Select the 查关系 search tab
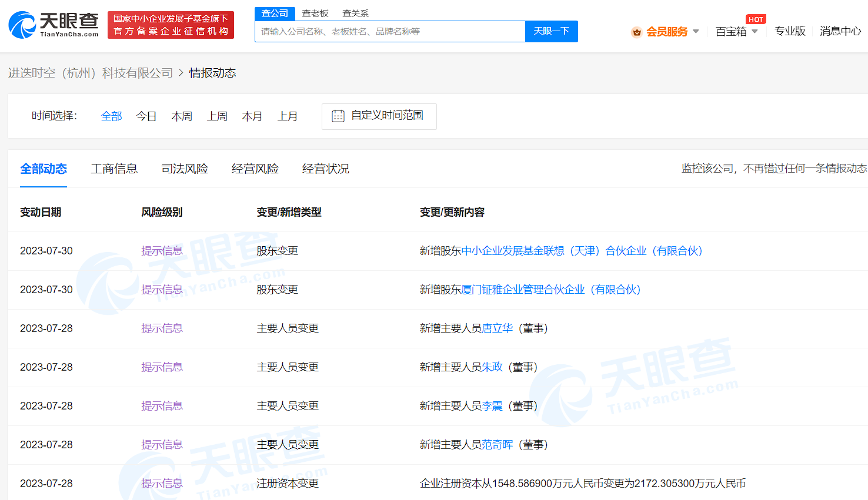The image size is (868, 500). click(x=355, y=14)
